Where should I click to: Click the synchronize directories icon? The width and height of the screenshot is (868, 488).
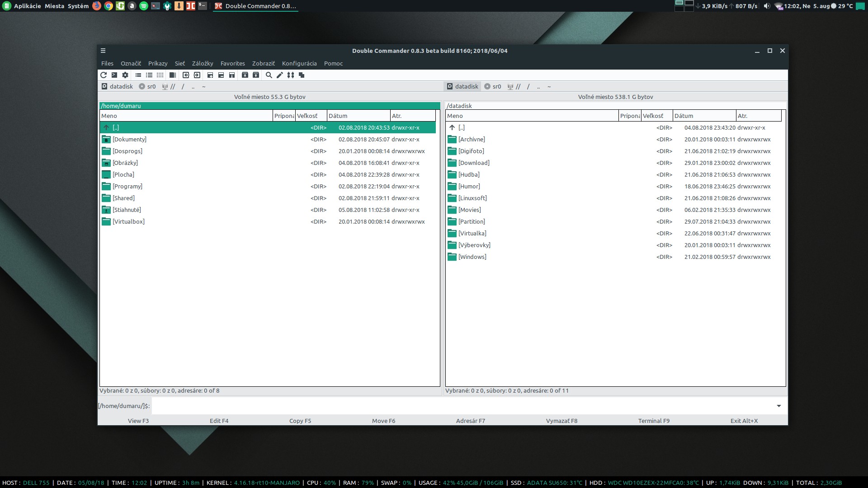291,75
